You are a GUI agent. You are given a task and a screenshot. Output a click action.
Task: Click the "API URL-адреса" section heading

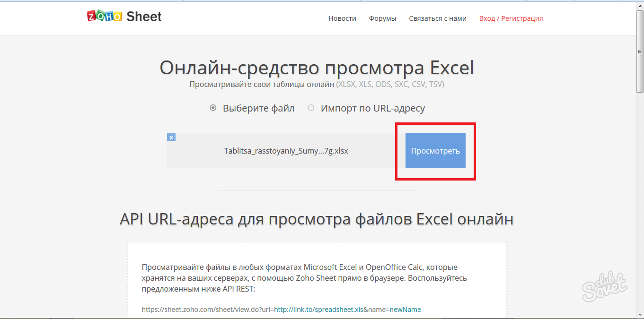coord(317,219)
